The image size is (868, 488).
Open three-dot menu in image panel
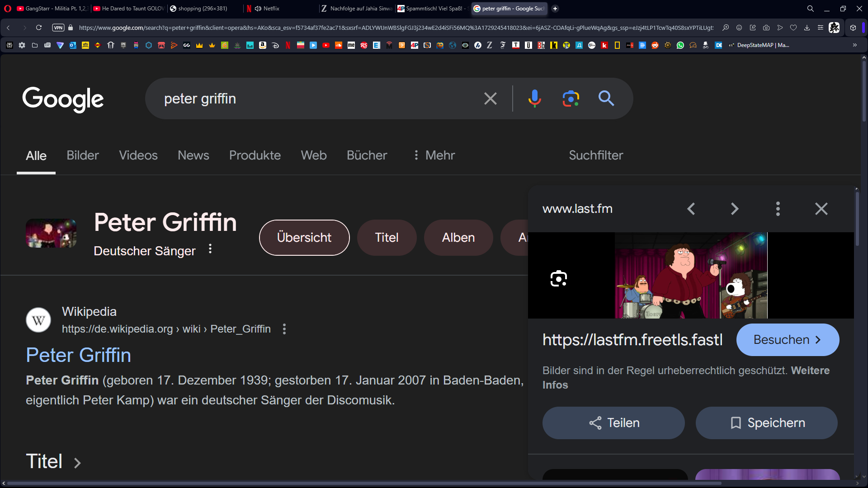tap(778, 209)
